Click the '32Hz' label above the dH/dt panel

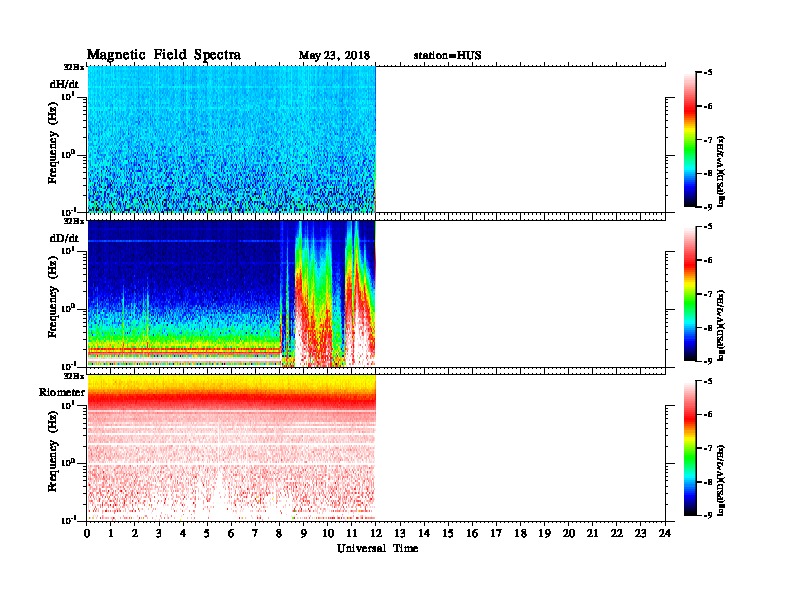74,67
